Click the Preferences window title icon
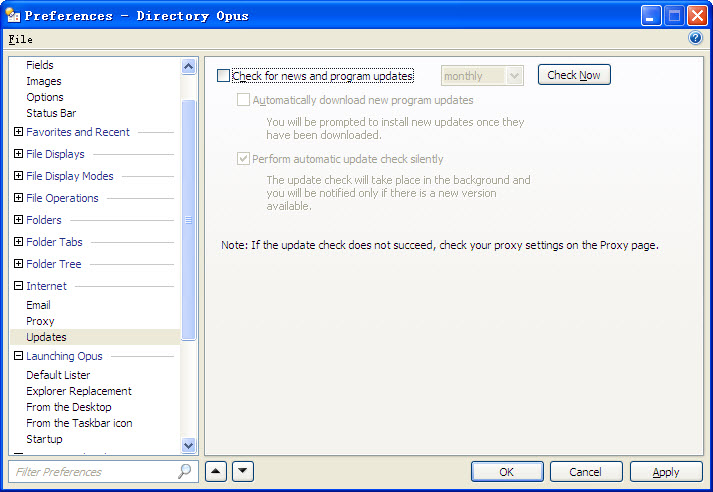This screenshot has height=492, width=713. click(13, 15)
